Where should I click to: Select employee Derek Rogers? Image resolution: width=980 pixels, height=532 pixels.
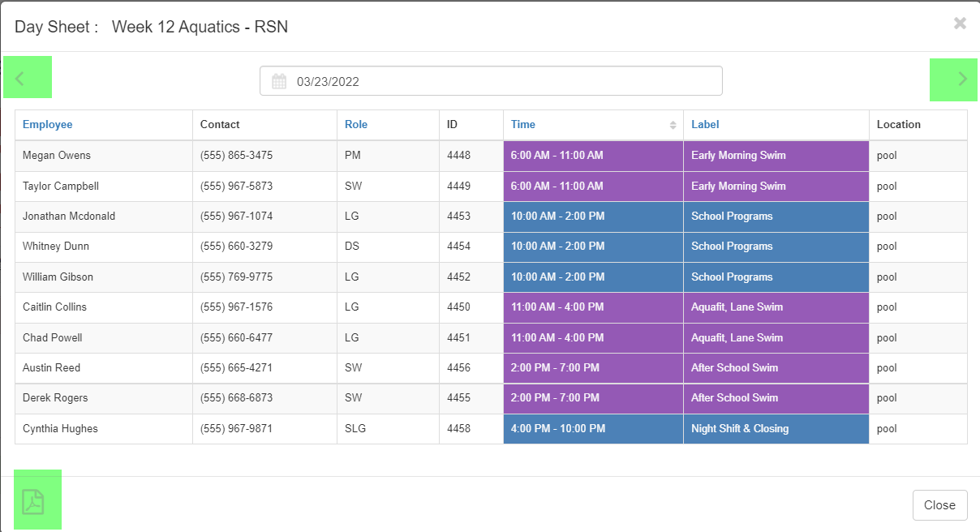(x=55, y=397)
